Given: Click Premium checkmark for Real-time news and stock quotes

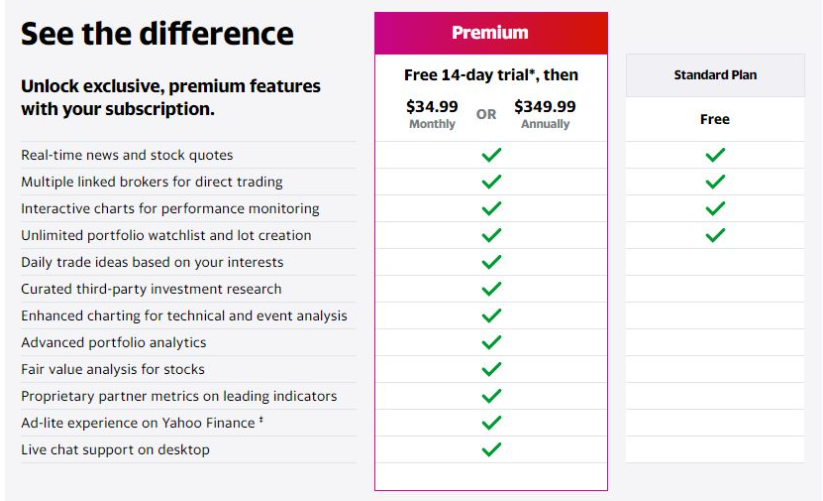Looking at the screenshot, I should [491, 155].
